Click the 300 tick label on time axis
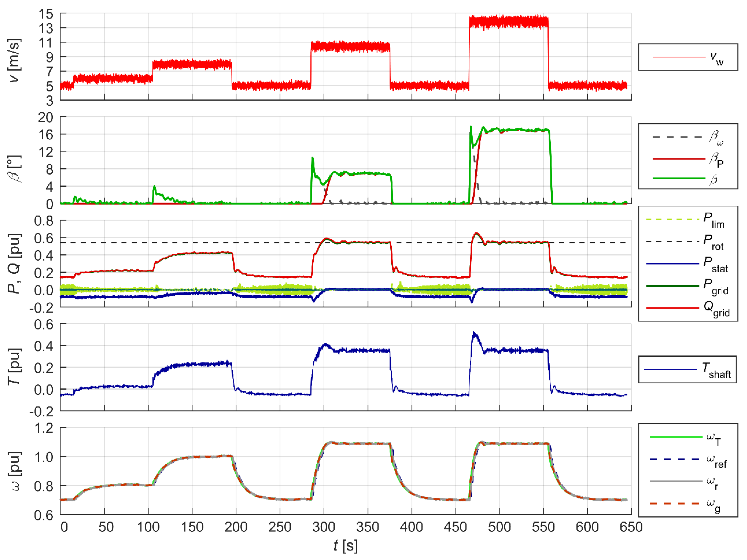The height and width of the screenshot is (560, 747). (324, 527)
